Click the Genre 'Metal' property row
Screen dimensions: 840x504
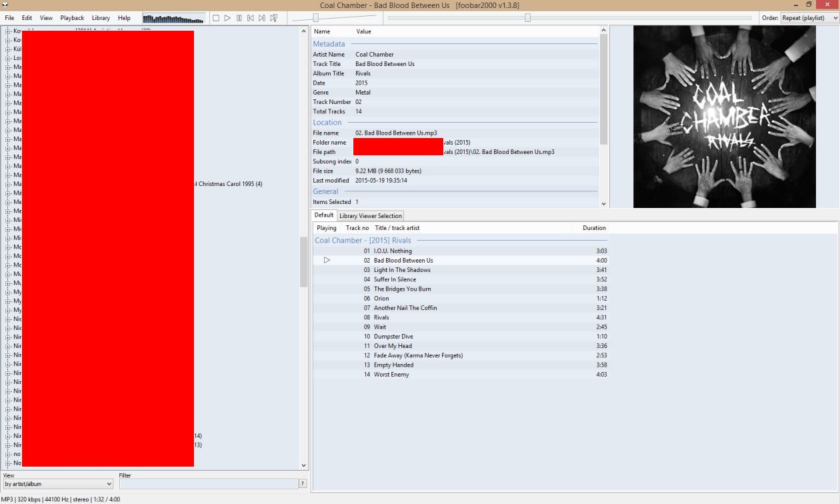(x=455, y=93)
